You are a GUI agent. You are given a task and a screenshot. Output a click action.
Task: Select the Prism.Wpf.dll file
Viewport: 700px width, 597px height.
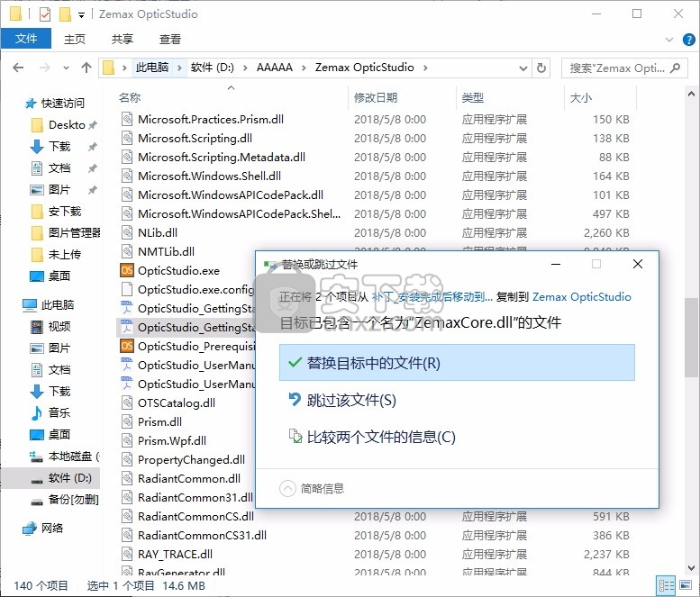pyautogui.click(x=172, y=441)
